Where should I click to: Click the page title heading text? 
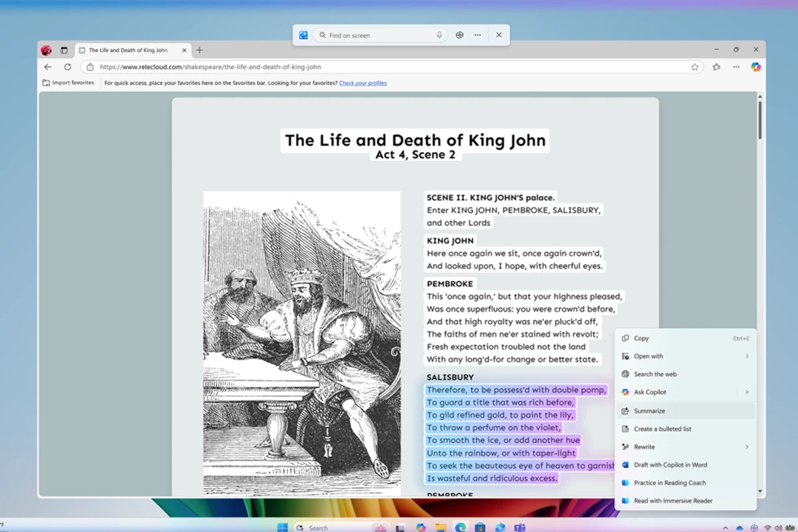(x=415, y=140)
